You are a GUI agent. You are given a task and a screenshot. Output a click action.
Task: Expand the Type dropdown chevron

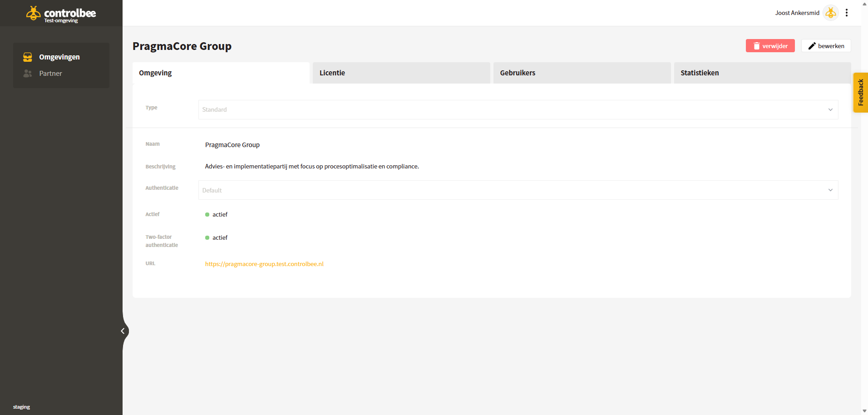tap(830, 109)
